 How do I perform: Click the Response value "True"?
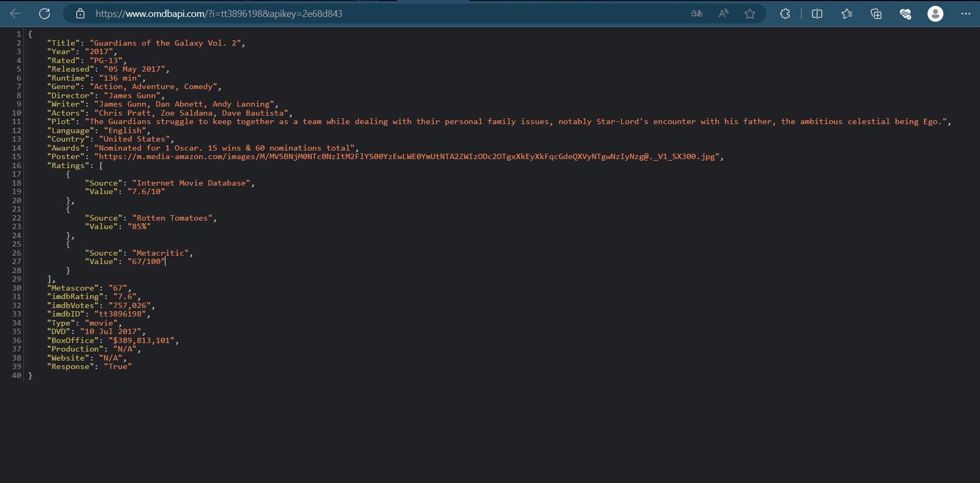click(118, 366)
